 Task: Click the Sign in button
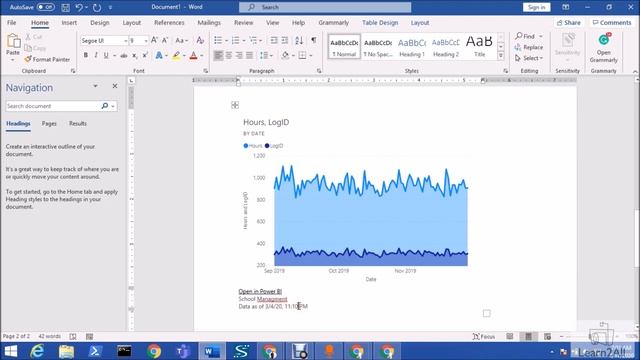536,7
